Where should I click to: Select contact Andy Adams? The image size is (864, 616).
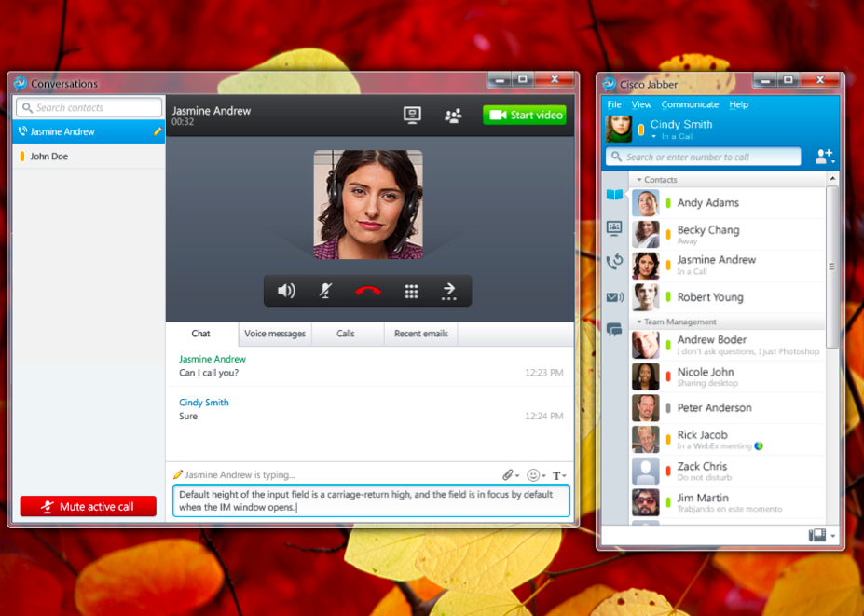click(727, 203)
